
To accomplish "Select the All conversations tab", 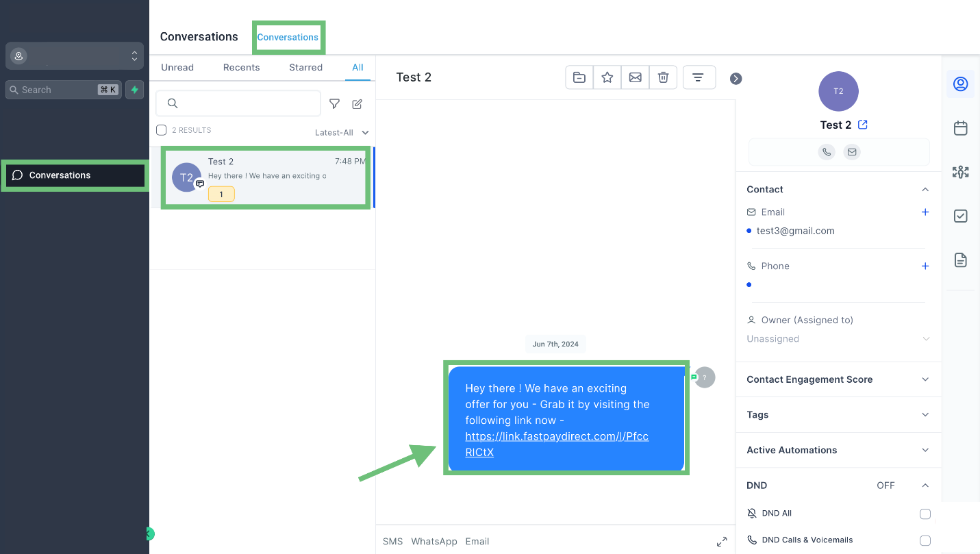I will (x=357, y=67).
